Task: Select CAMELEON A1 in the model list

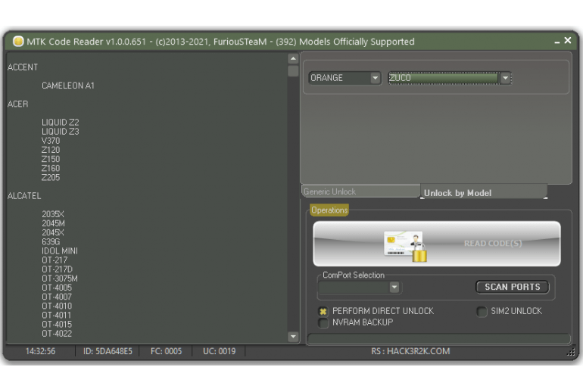Action: tap(68, 86)
